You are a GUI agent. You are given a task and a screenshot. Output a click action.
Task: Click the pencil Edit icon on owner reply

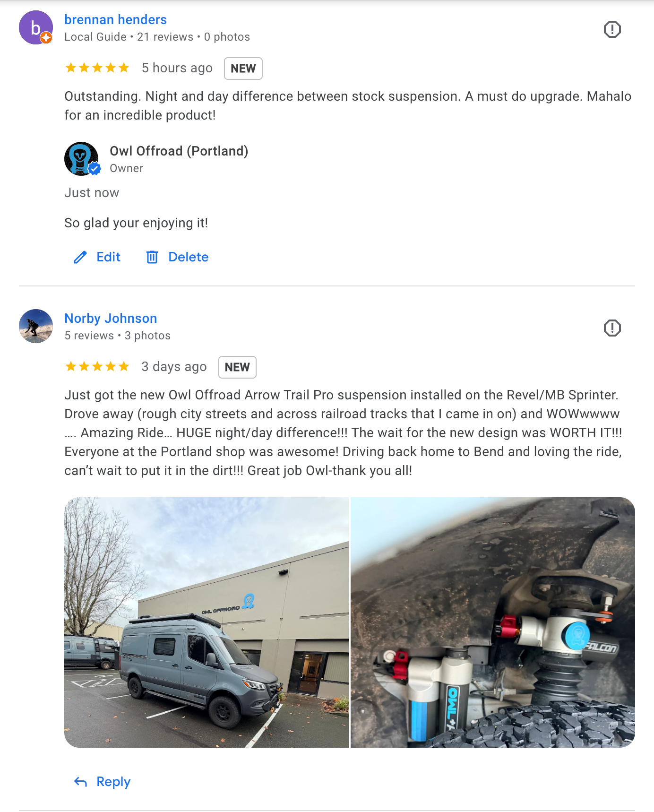pyautogui.click(x=80, y=257)
